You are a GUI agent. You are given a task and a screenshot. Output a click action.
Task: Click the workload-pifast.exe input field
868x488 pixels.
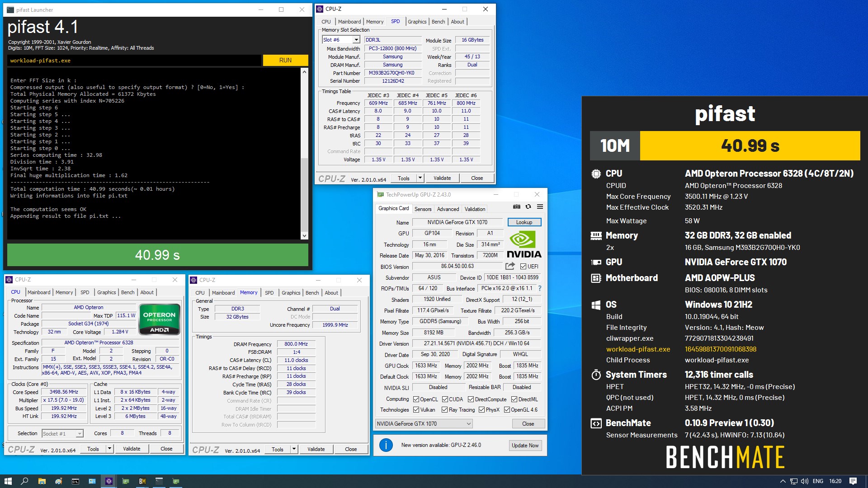pos(134,61)
